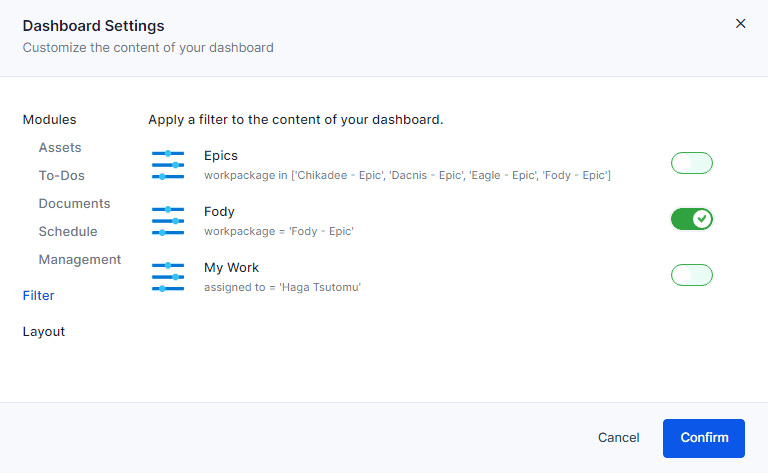Select the Assets module item

pyautogui.click(x=60, y=148)
